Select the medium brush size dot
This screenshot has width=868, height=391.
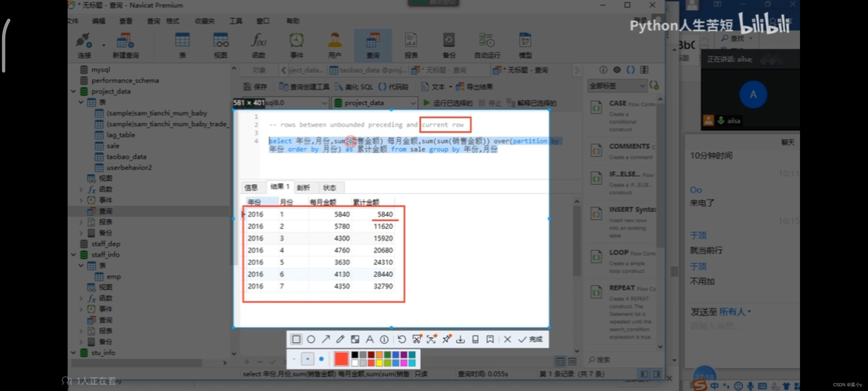click(x=307, y=359)
